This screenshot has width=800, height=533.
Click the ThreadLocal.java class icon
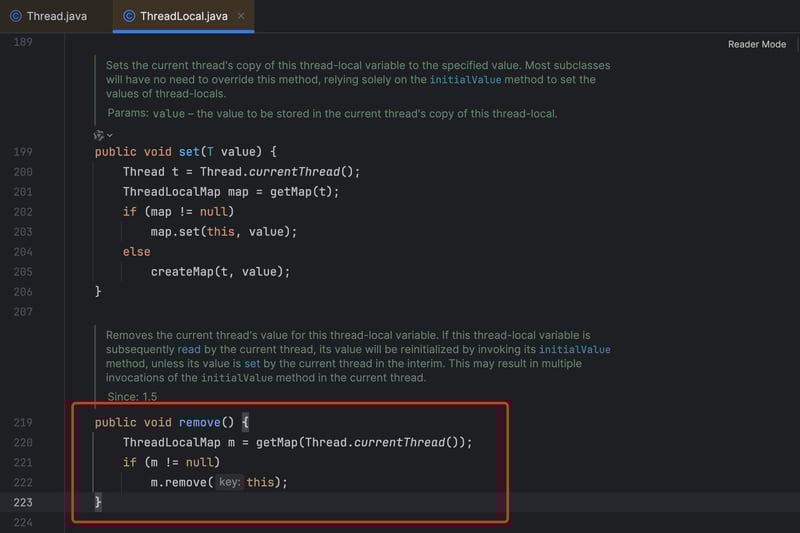129,16
